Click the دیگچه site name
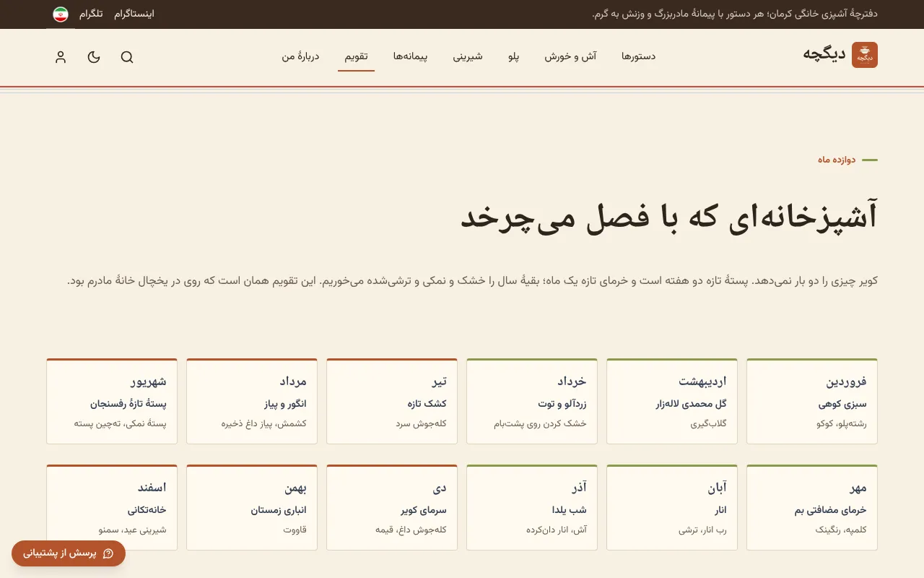The height and width of the screenshot is (578, 924). [824, 54]
